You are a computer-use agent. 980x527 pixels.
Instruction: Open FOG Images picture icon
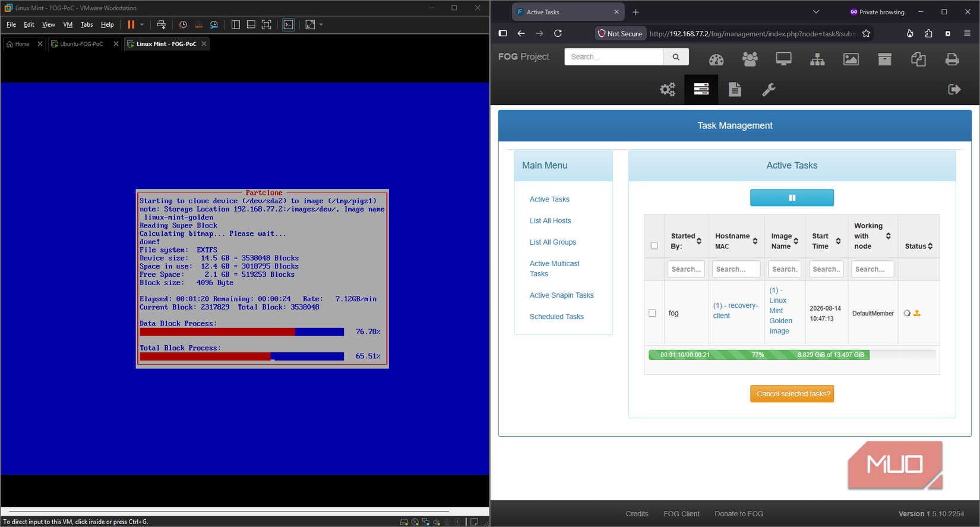pos(851,59)
